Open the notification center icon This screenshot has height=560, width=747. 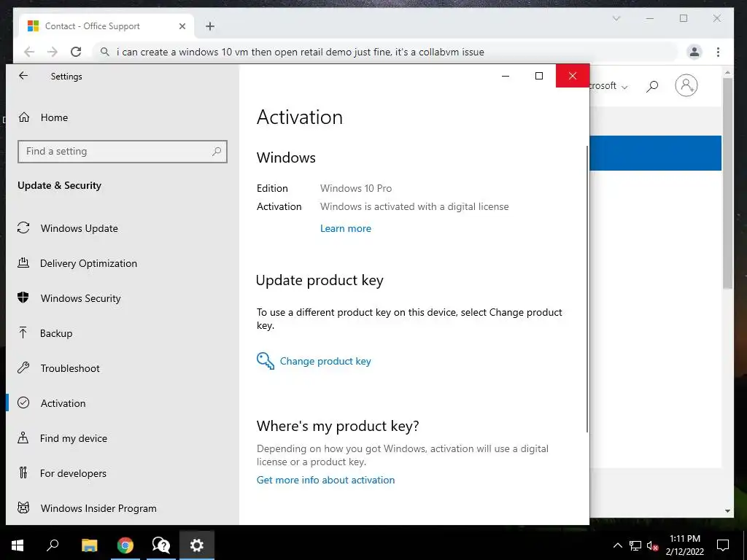[723, 545]
